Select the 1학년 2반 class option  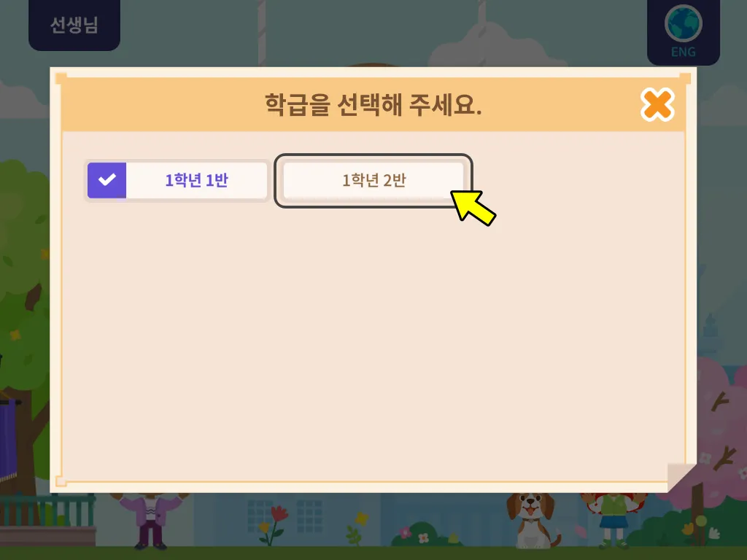pyautogui.click(x=373, y=180)
